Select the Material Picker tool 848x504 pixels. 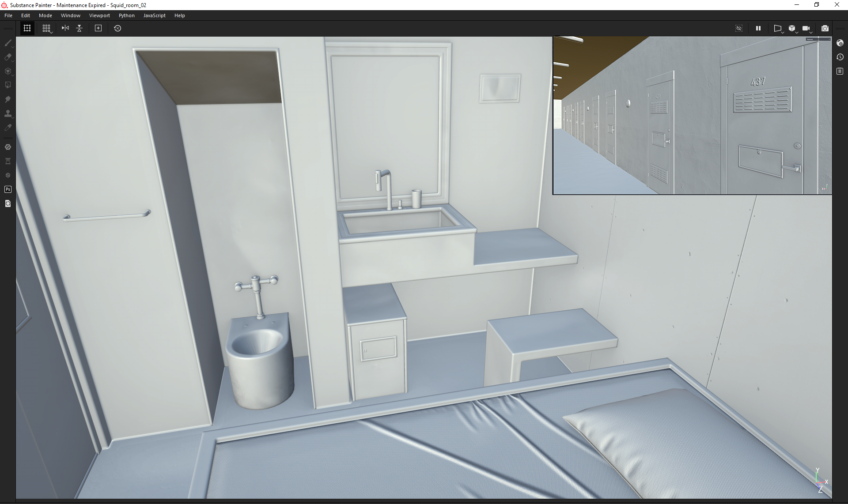click(x=8, y=128)
